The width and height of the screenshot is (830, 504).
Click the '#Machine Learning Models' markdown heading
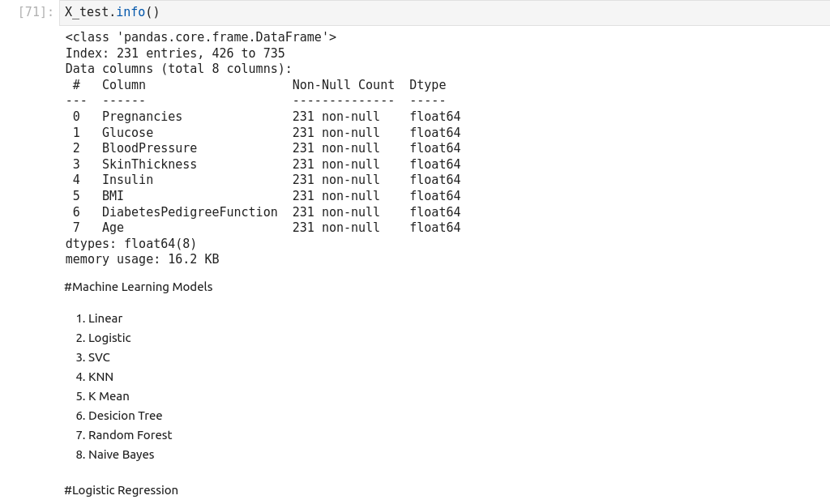pyautogui.click(x=139, y=287)
